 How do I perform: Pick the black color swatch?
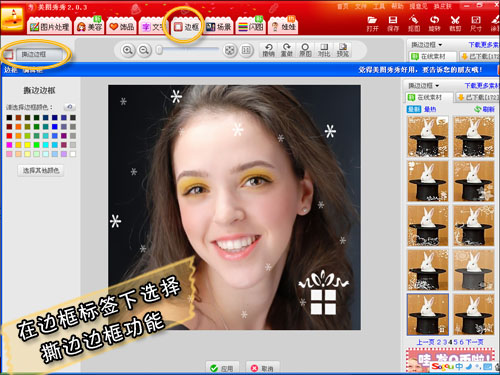pyautogui.click(x=9, y=118)
